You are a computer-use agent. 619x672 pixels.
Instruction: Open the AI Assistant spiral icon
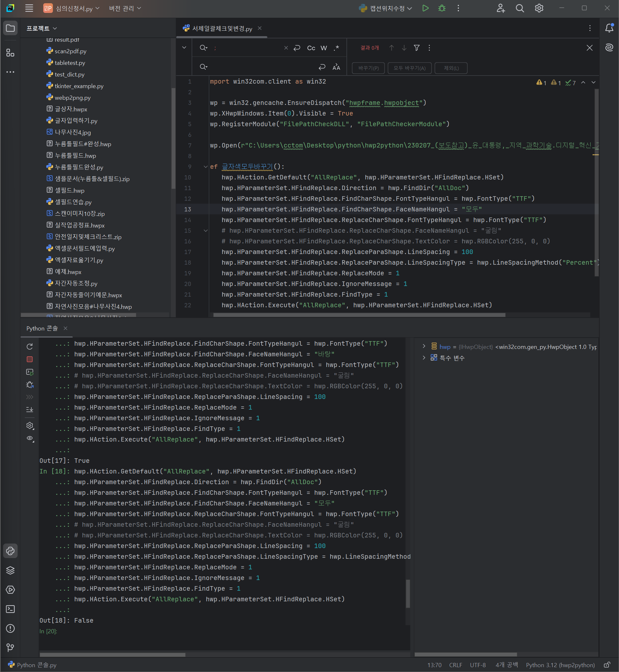point(609,47)
